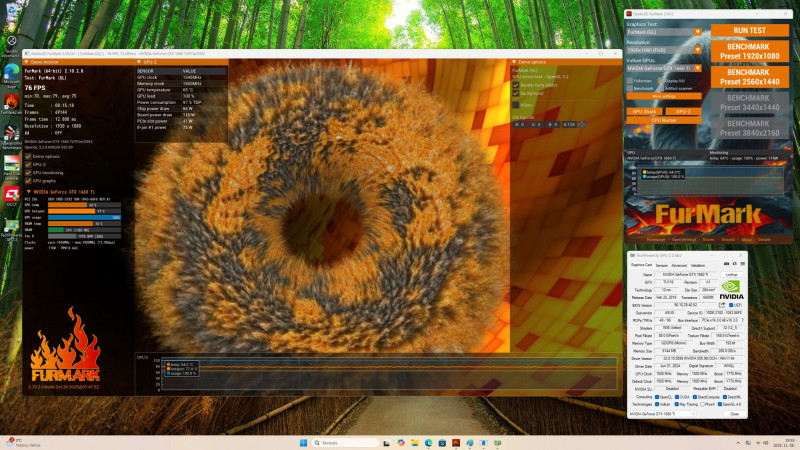This screenshot has height=450, width=800.
Task: Enable the Artifact scanner checkbox
Action: pos(661,88)
